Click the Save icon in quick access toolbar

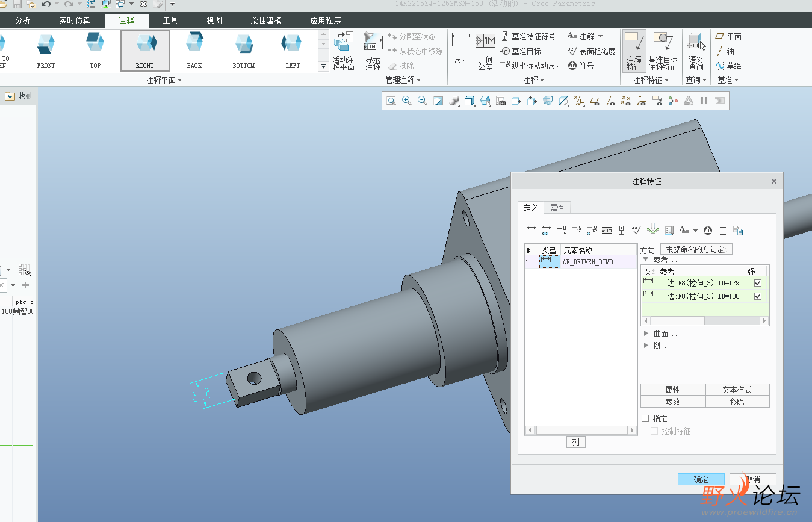[16, 4]
